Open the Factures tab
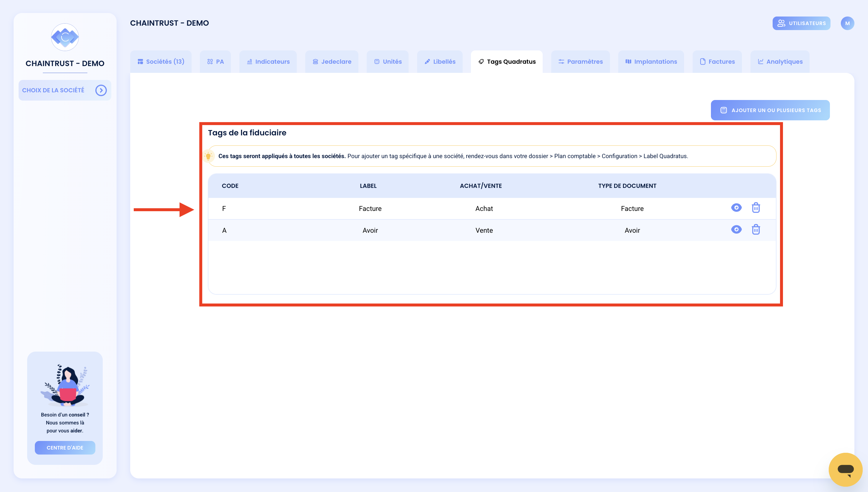 click(x=717, y=61)
